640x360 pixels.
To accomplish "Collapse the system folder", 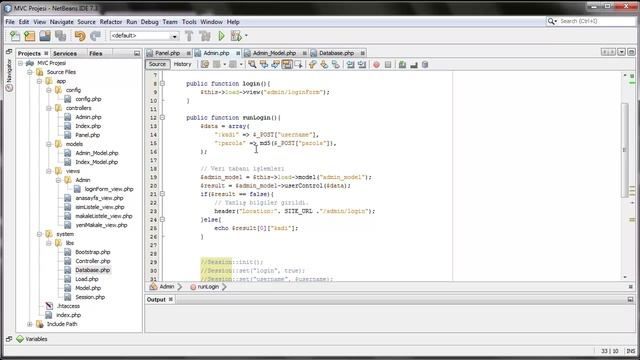I will click(x=39, y=234).
